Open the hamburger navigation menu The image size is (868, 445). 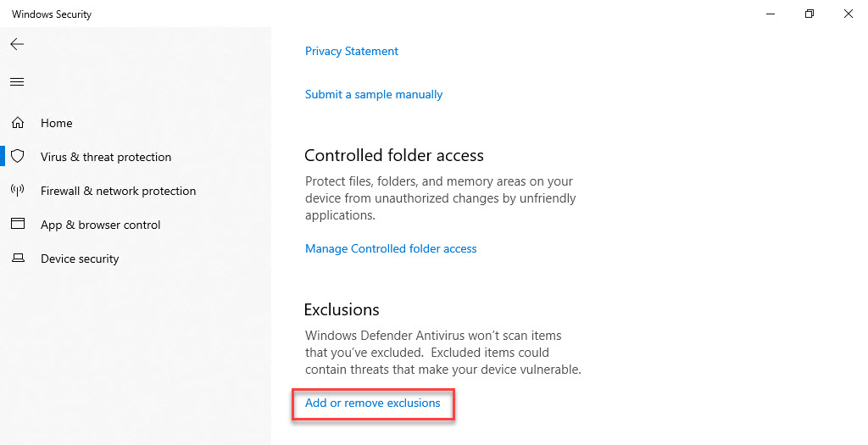[17, 81]
